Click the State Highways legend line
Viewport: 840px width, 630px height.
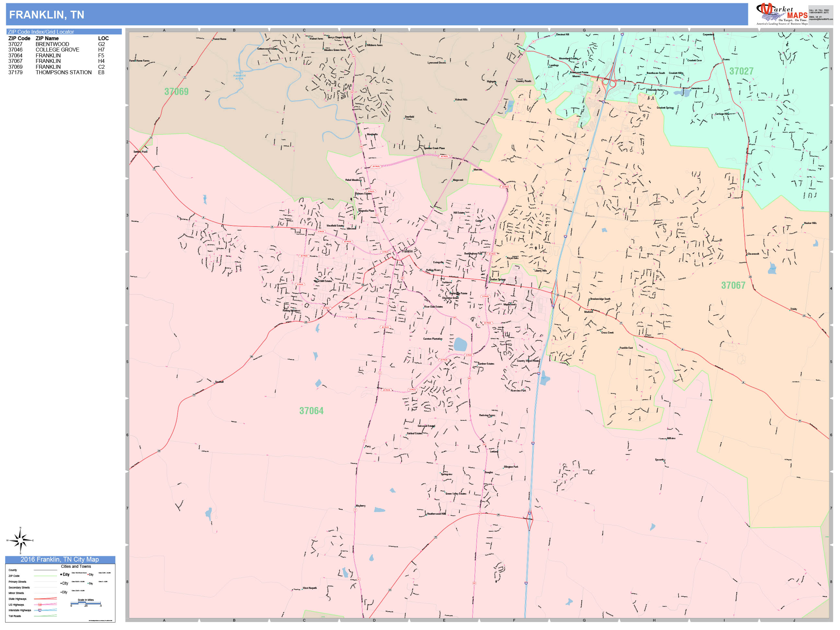tap(45, 599)
